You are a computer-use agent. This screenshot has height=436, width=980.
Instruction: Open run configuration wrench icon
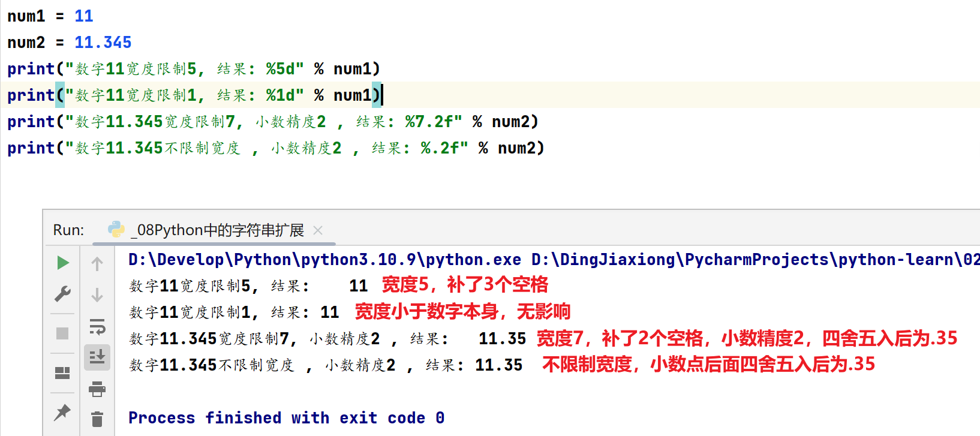point(62,293)
